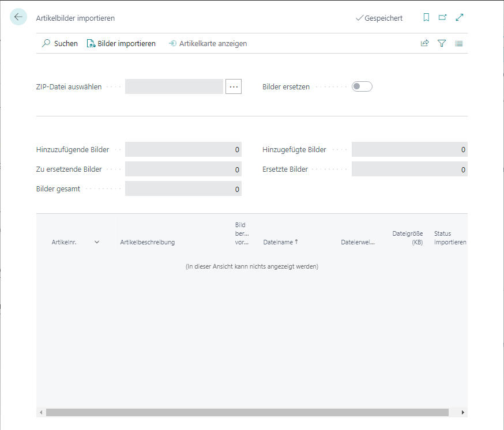Click the Bild ber... vor... column header

pos(242,233)
